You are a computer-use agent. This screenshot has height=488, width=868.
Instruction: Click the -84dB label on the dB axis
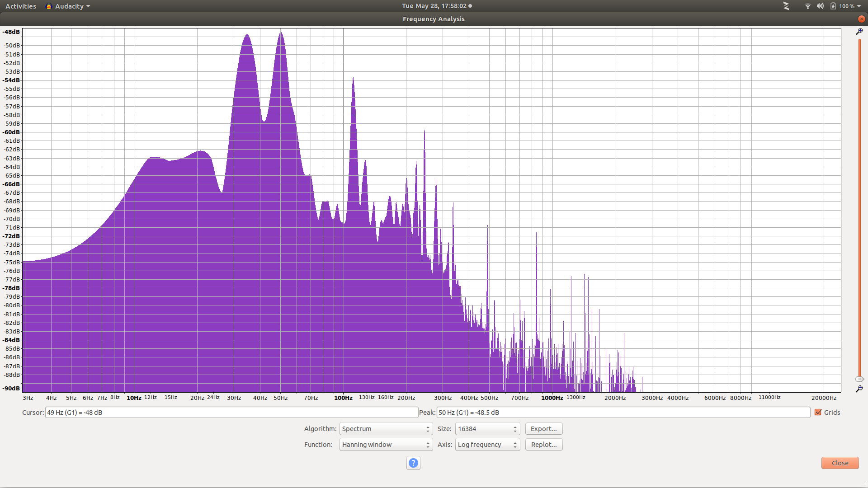(11, 340)
